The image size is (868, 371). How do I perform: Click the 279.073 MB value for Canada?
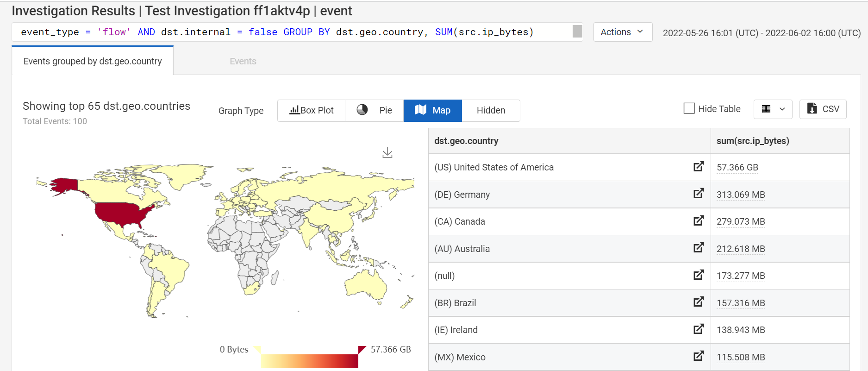tap(741, 221)
